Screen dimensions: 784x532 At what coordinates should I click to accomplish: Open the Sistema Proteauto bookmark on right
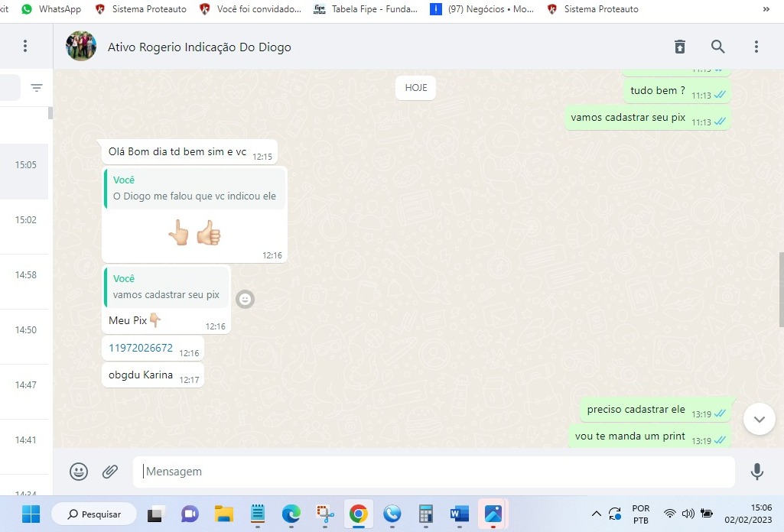[593, 9]
